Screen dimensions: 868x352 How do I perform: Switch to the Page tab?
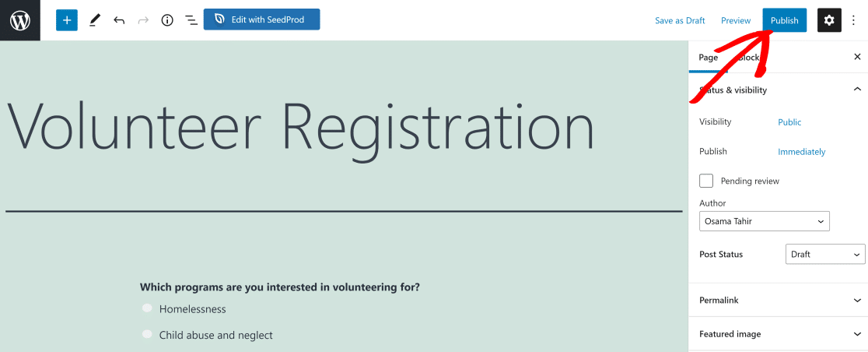[708, 57]
